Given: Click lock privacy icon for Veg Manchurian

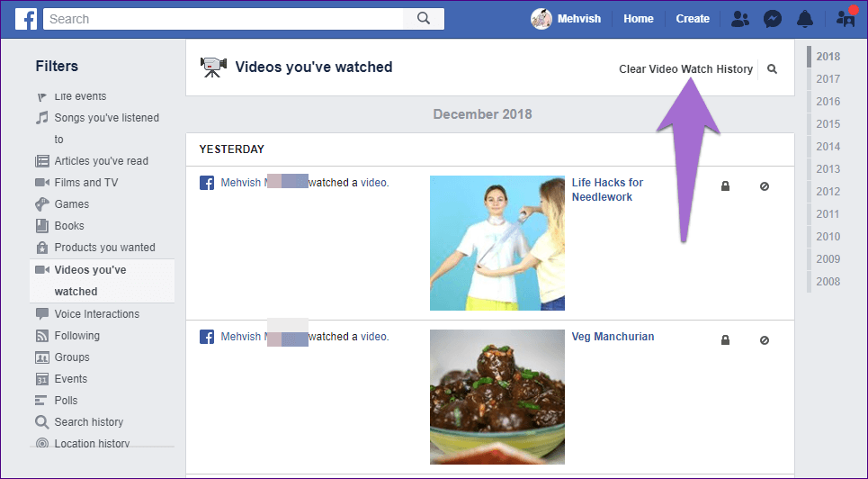Looking at the screenshot, I should 725,339.
